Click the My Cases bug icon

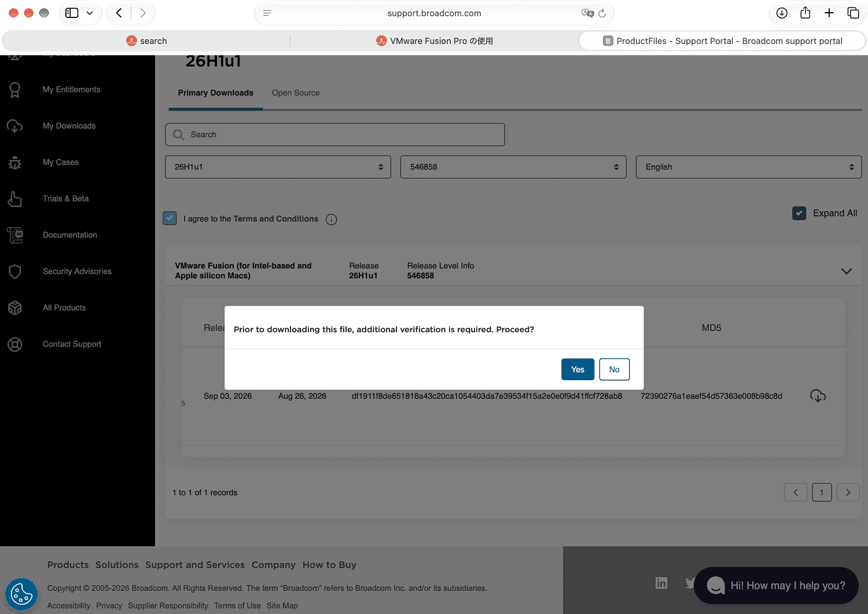point(15,163)
